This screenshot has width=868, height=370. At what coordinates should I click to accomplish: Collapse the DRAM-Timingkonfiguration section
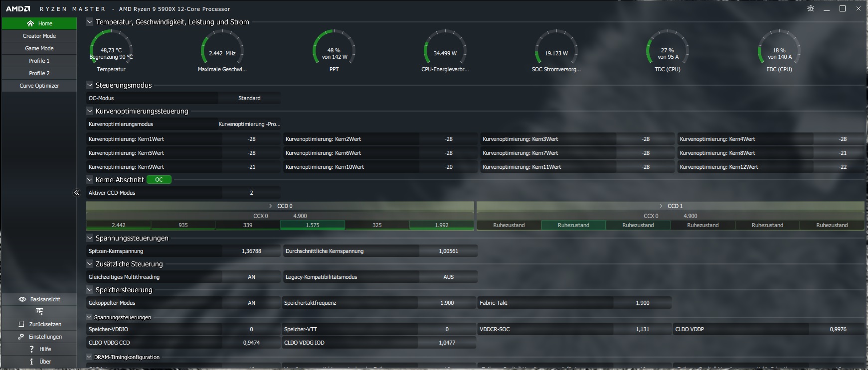[89, 357]
